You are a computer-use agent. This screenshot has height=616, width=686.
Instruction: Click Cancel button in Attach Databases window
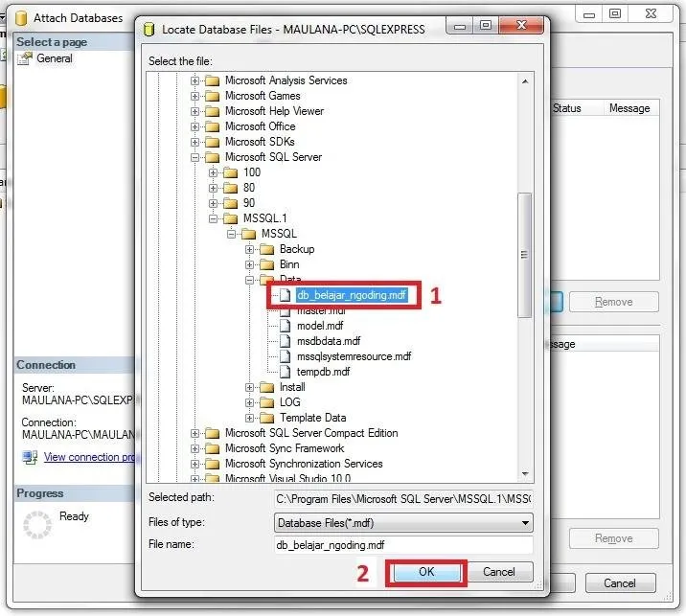pos(620,583)
